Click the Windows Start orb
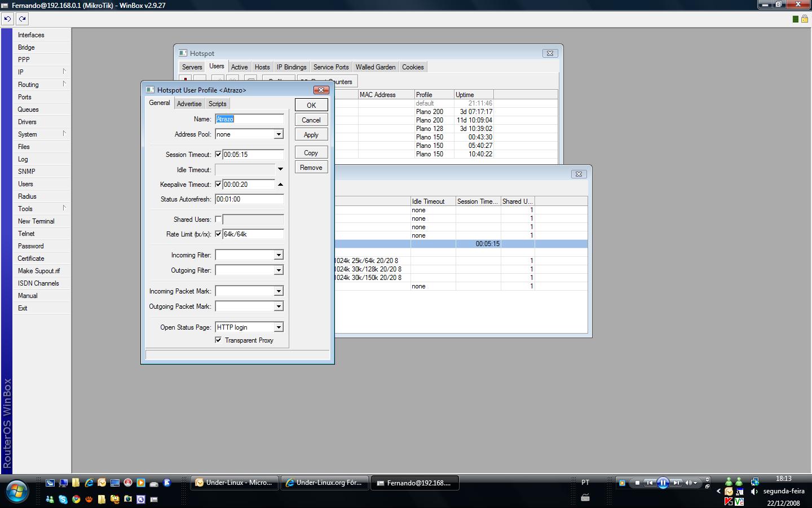Screen dimensions: 812x508 (x=16, y=491)
